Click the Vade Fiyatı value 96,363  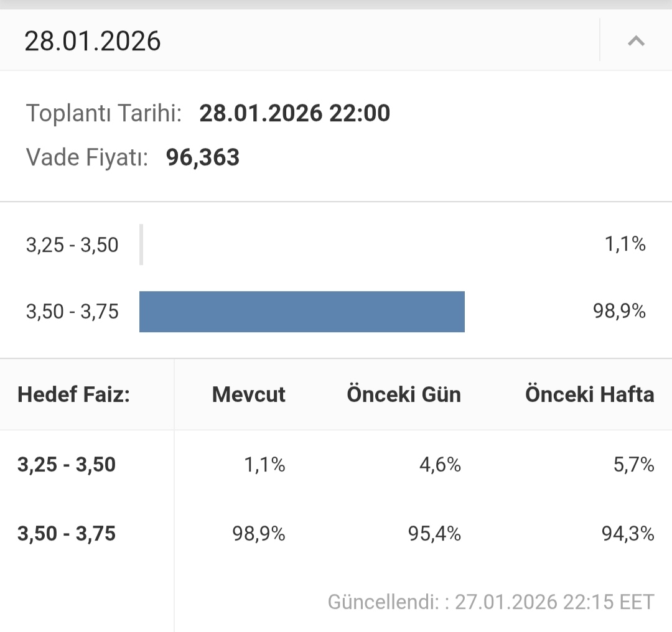(203, 157)
